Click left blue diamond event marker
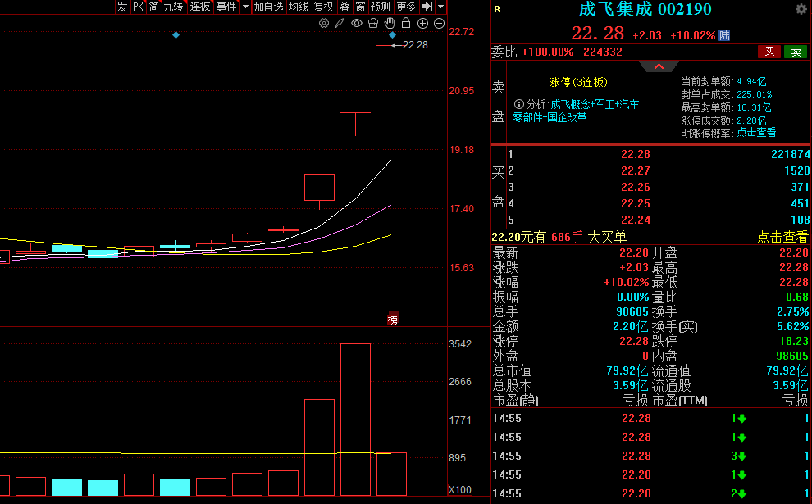Image resolution: width=812 pixels, height=504 pixels. point(176,34)
